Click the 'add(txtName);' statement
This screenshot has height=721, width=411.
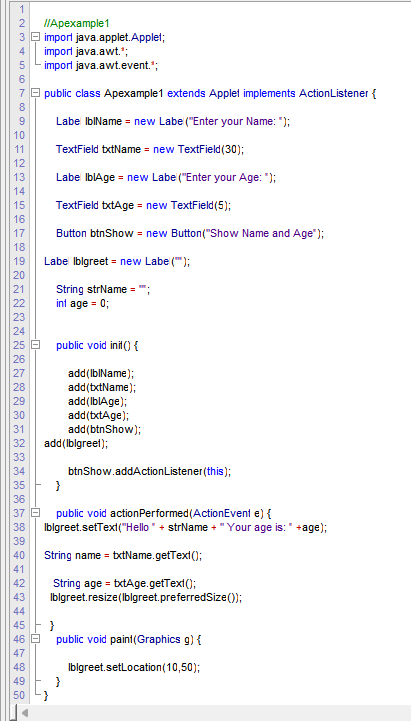coord(102,387)
